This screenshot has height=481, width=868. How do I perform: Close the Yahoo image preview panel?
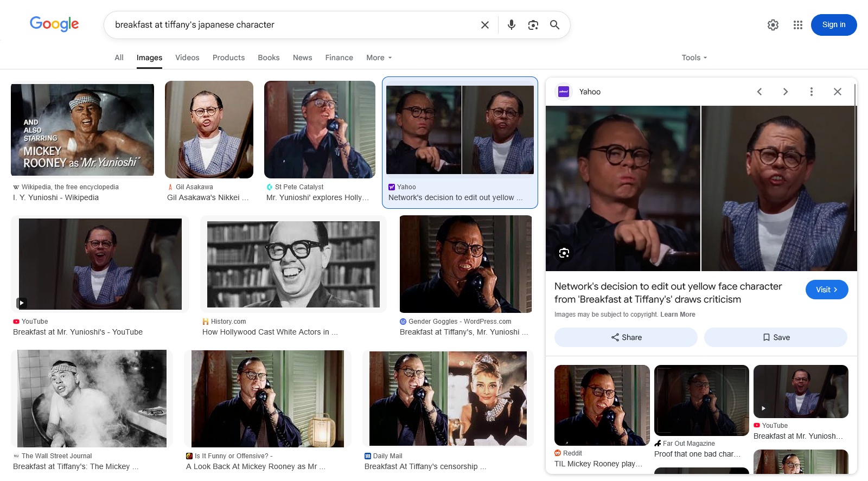click(x=838, y=92)
